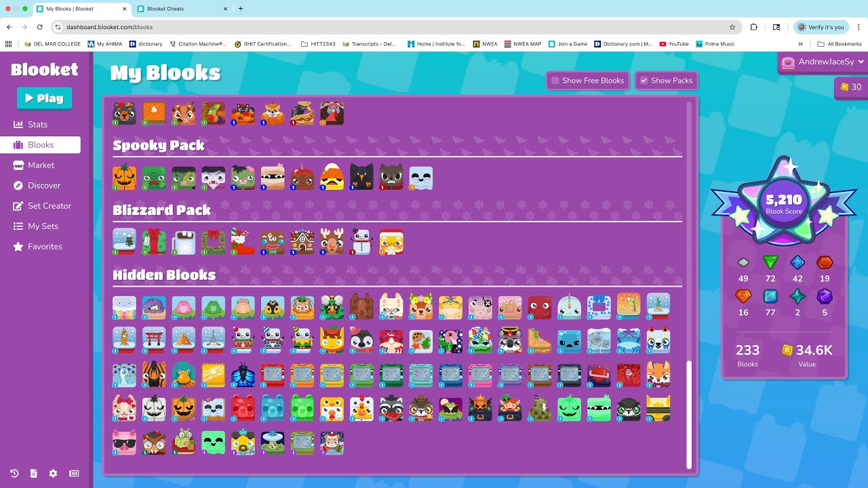Select the Reindeer blook in Blizzard Pack

pos(332,242)
